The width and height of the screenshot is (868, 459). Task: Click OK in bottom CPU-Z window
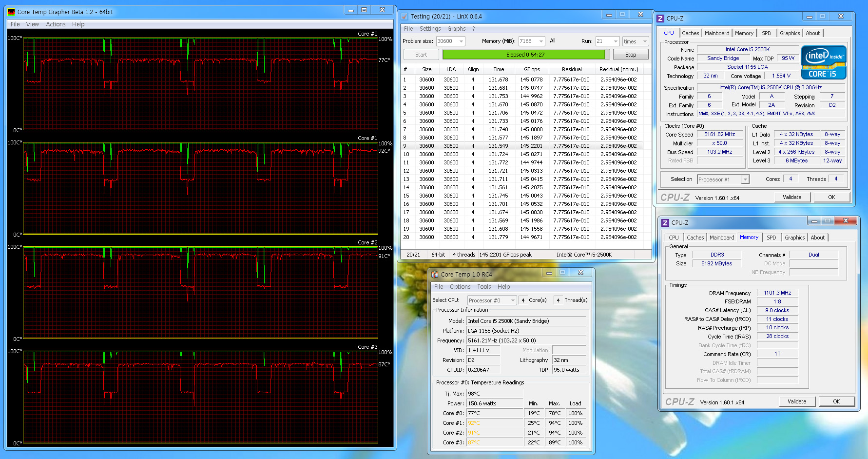pos(836,401)
